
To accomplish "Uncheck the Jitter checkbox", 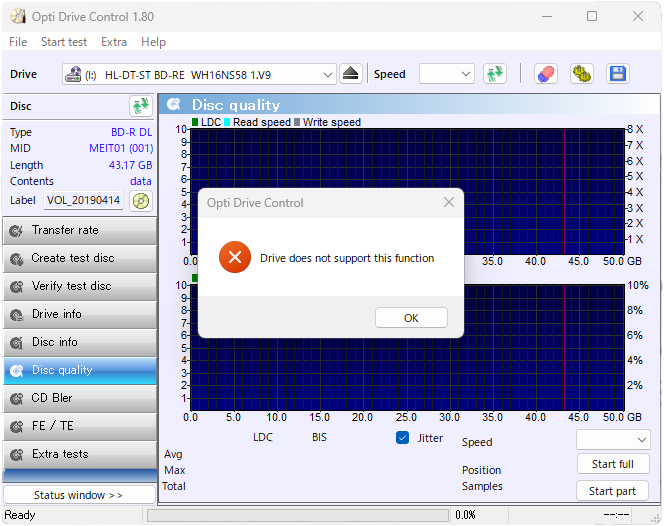I will (402, 437).
